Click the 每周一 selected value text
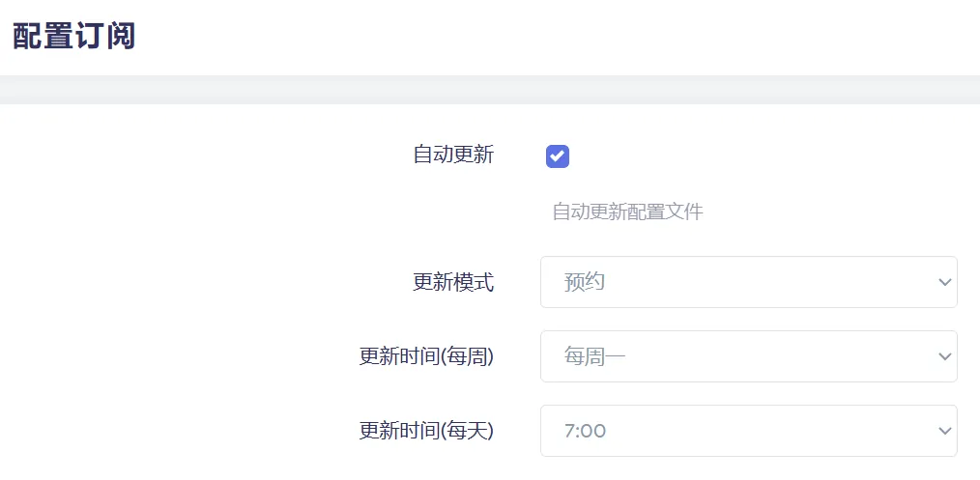Image resolution: width=980 pixels, height=480 pixels. (594, 357)
